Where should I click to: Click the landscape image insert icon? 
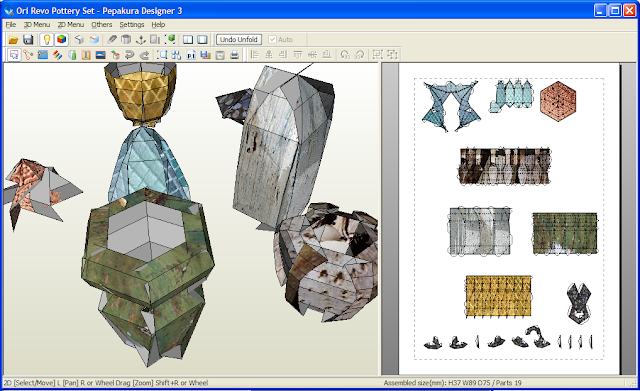(100, 55)
